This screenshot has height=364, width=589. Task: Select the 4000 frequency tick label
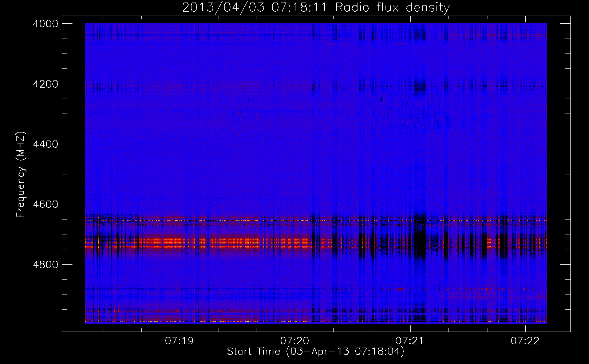(46, 24)
